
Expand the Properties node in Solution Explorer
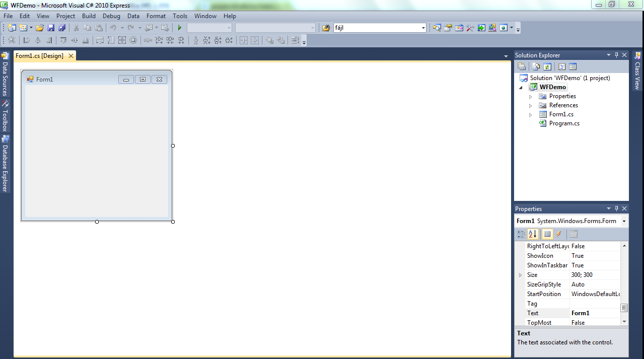coord(530,96)
